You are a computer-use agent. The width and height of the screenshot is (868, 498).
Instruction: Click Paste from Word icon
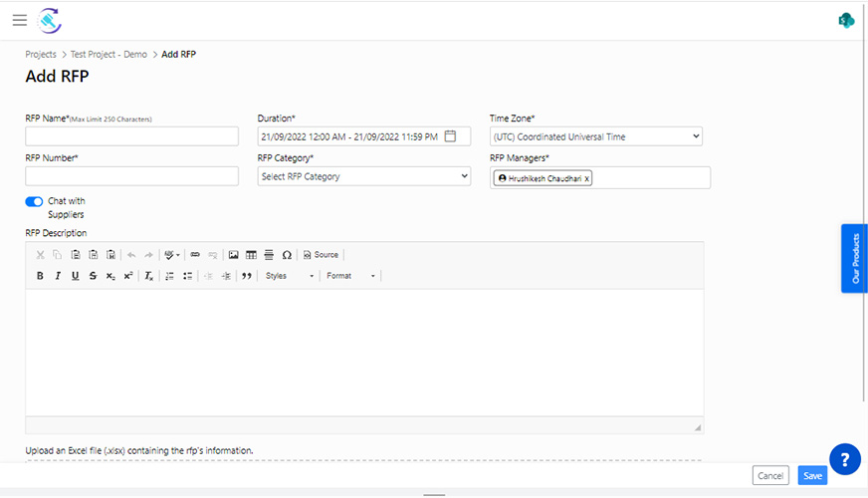[110, 255]
